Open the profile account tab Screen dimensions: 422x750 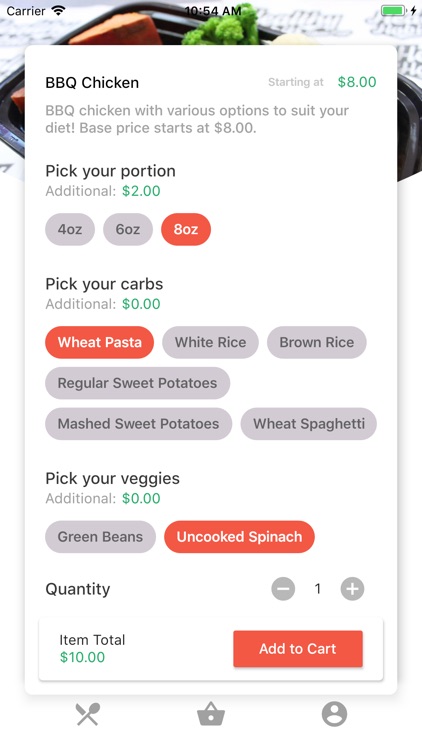point(334,714)
